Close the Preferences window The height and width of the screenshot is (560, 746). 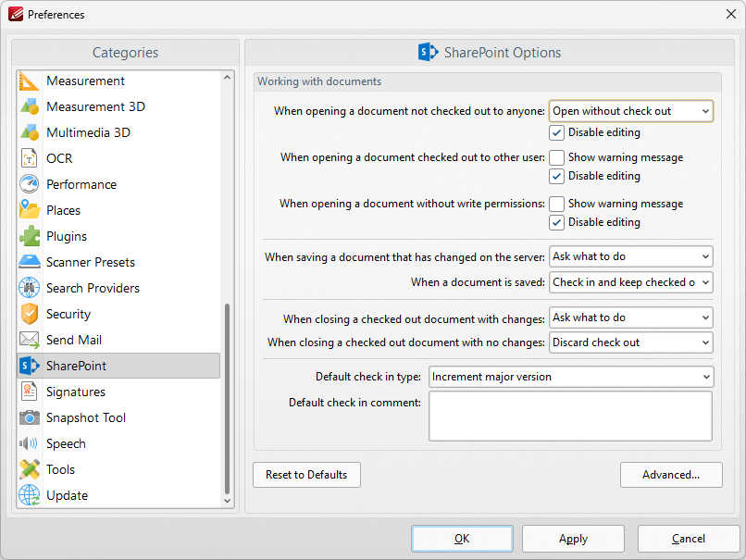[731, 14]
